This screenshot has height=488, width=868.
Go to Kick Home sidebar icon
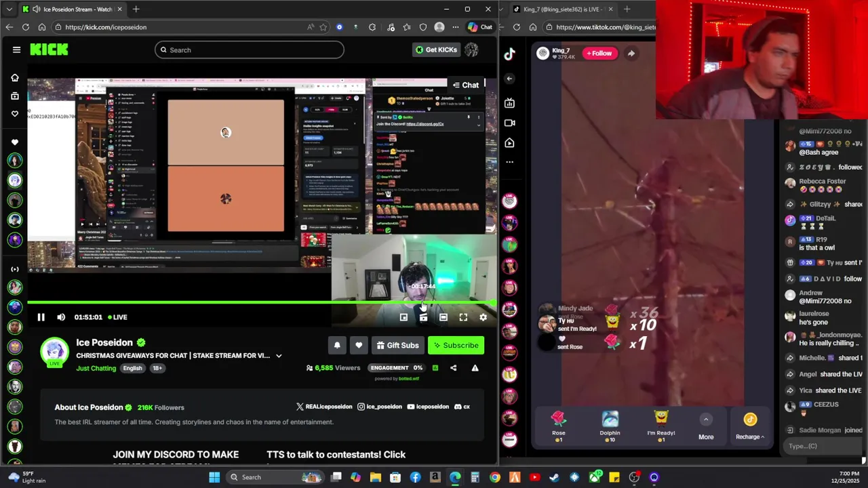coord(15,78)
